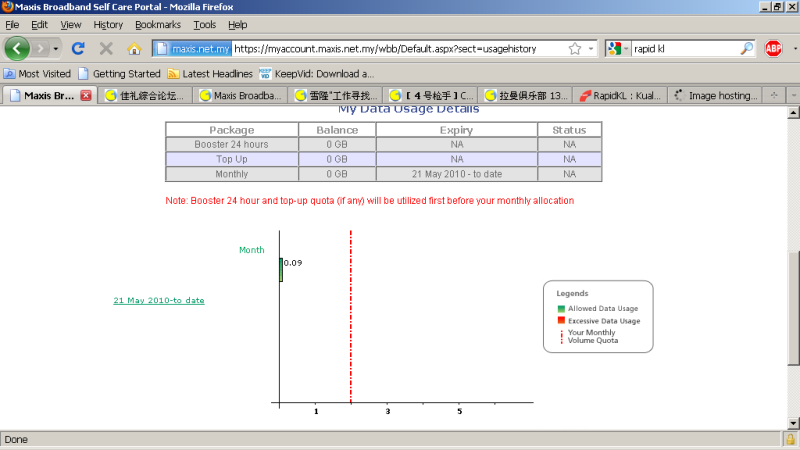The height and width of the screenshot is (450, 800).
Task: Click the Booster 24 hours package cell
Action: coord(232,144)
